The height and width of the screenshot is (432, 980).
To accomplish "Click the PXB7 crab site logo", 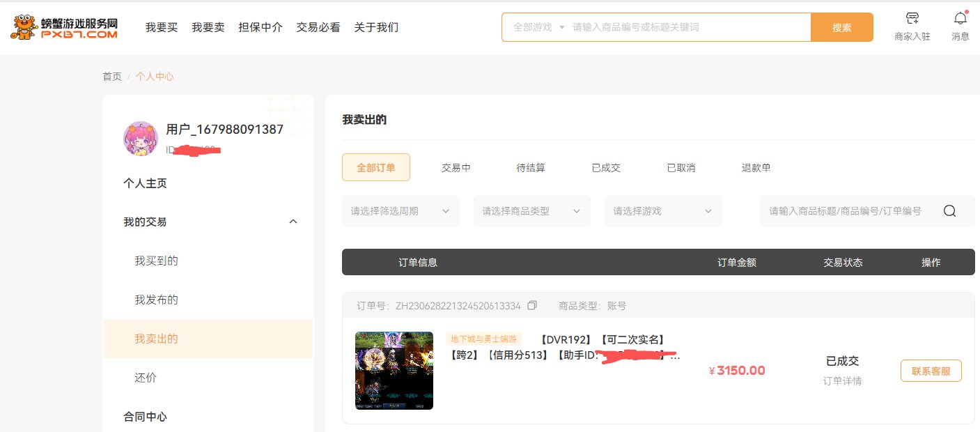I will (64, 28).
